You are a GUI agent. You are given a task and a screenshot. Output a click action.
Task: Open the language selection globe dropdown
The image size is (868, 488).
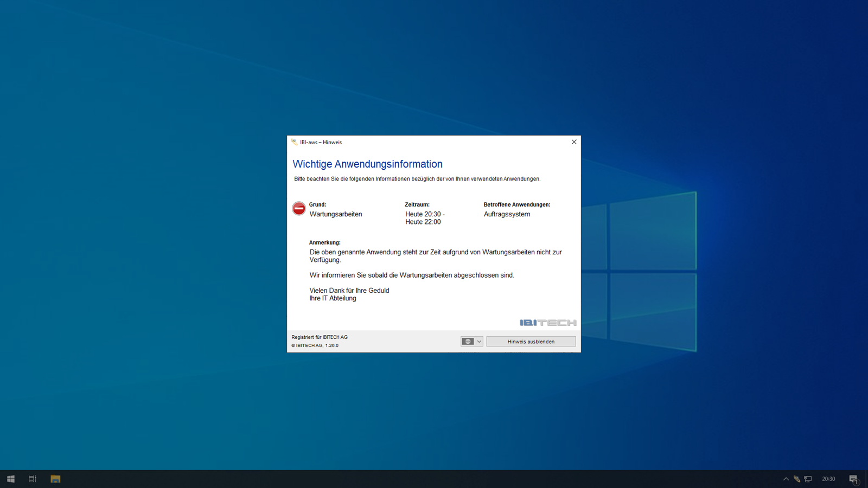click(471, 342)
